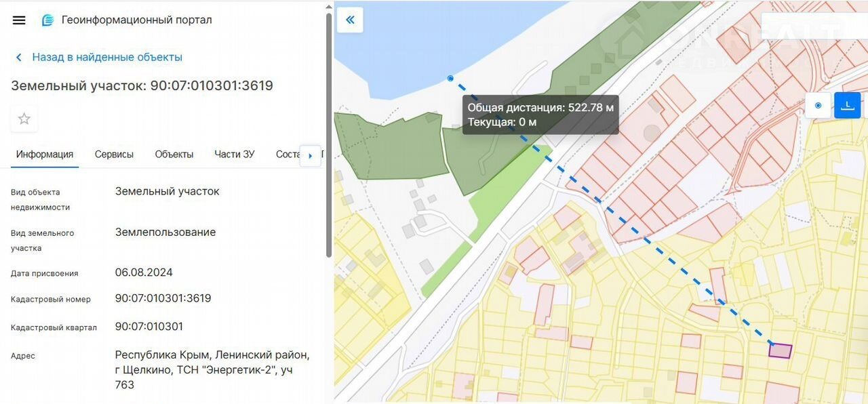Click the Геоинформационный портал logo icon
Screen dimensions: 868x404
pos(47,20)
